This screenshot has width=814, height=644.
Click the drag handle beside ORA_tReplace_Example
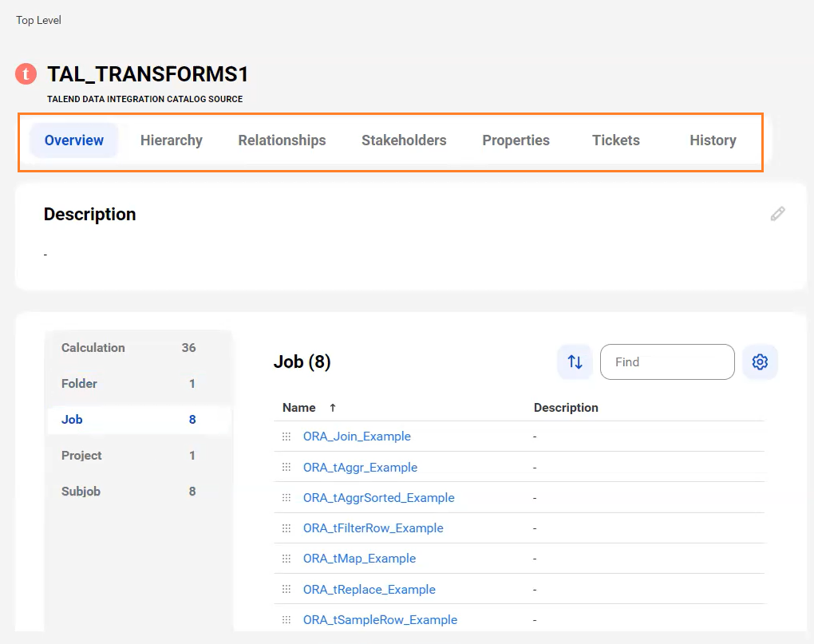click(286, 589)
